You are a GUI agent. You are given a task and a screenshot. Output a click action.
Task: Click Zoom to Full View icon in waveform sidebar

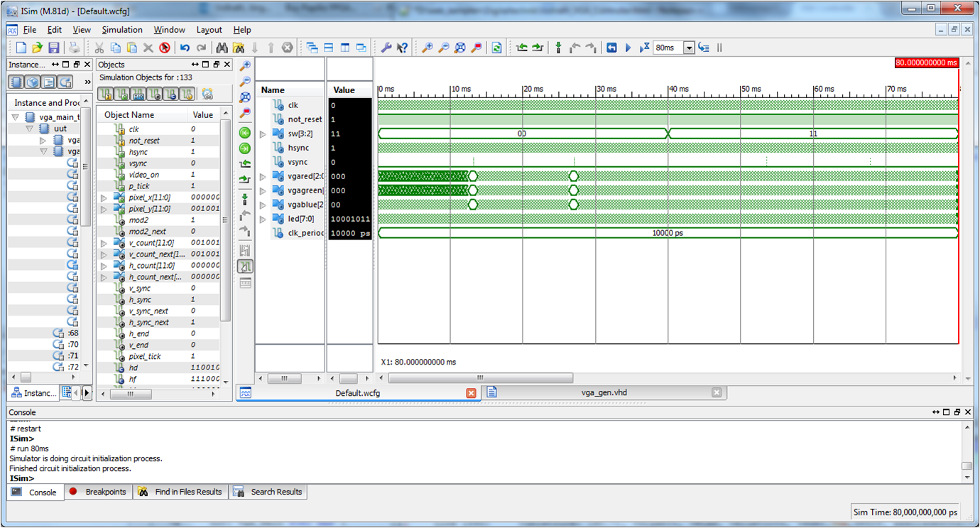[245, 97]
